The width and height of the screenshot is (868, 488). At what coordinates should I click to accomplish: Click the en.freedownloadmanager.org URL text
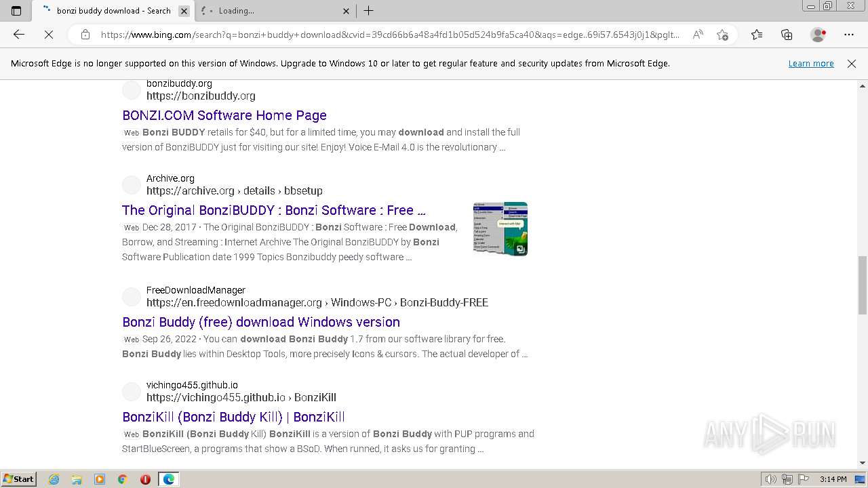317,302
